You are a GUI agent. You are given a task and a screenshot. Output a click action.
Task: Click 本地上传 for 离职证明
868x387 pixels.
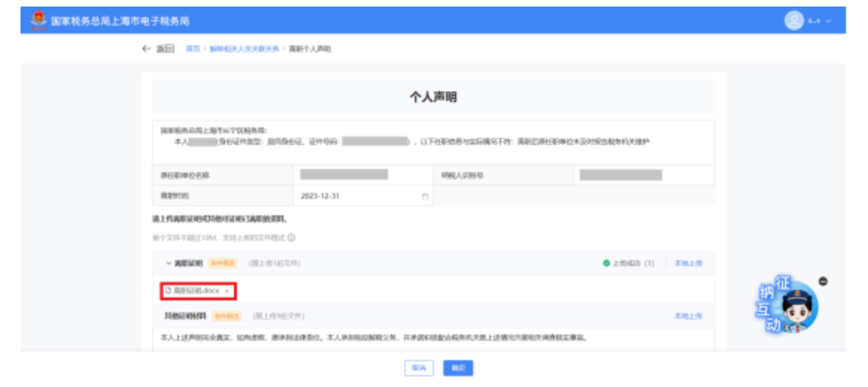tap(688, 264)
